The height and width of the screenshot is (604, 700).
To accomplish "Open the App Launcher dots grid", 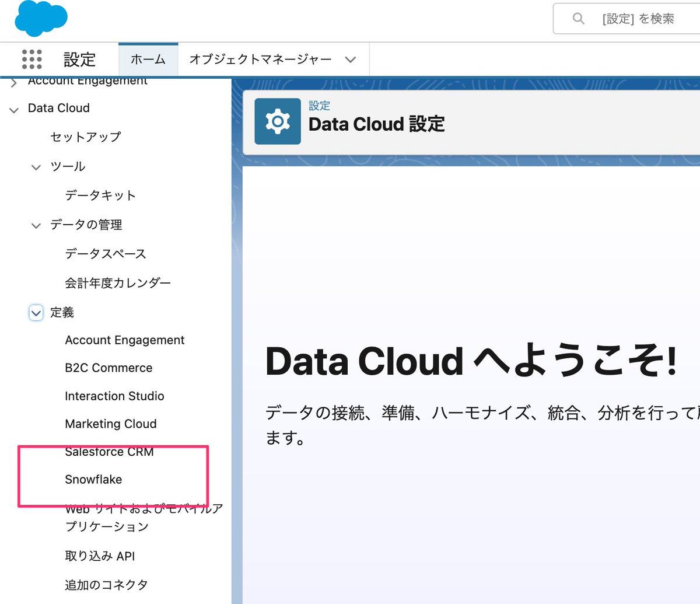I will point(32,60).
